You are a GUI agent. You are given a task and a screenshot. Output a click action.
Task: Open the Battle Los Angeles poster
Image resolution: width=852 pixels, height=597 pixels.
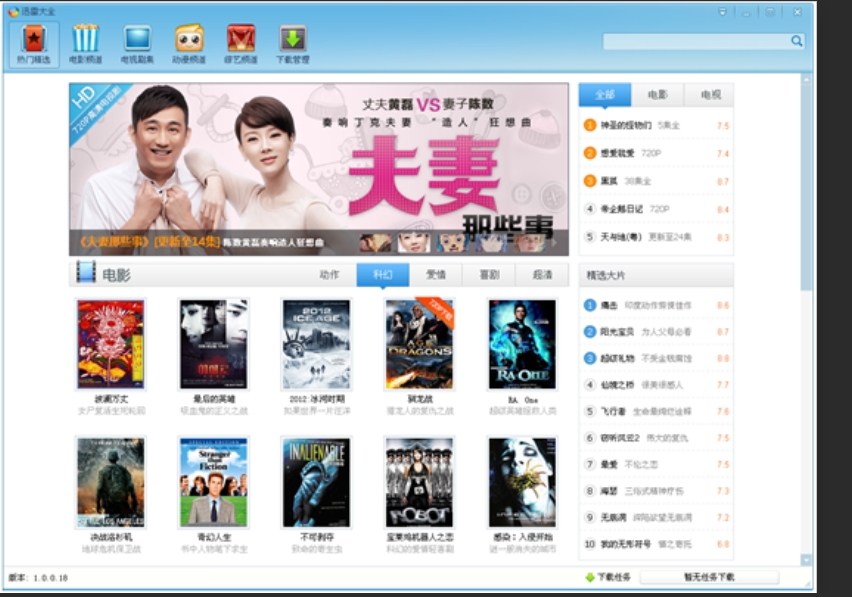[x=111, y=482]
